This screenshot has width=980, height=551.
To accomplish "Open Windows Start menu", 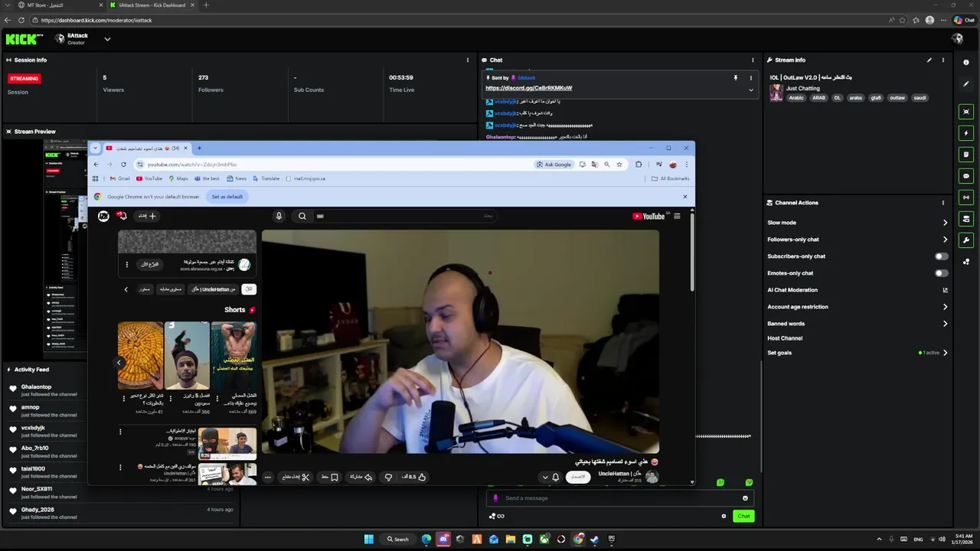I will pos(369,540).
